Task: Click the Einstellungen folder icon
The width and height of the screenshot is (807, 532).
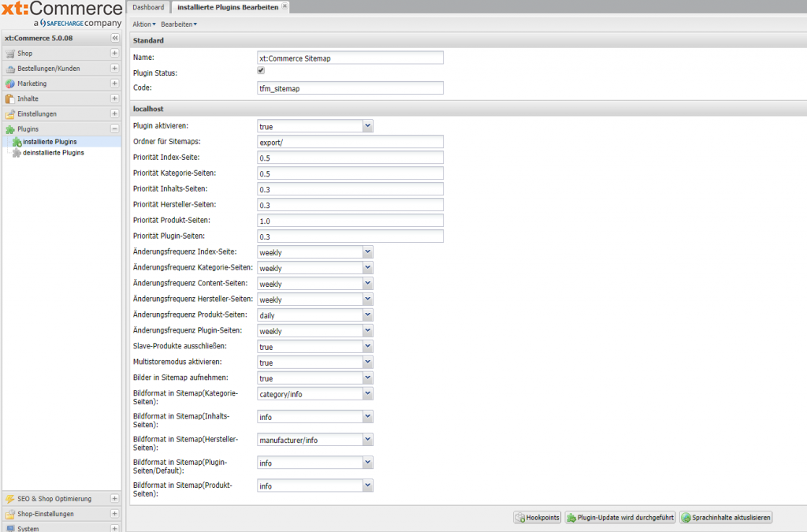Action: [10, 113]
